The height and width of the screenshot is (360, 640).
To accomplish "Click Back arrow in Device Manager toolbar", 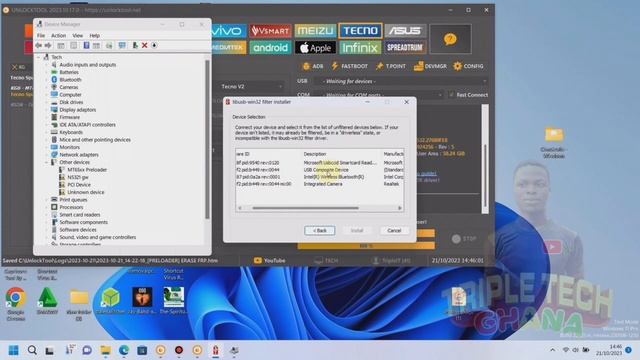I will click(x=39, y=45).
